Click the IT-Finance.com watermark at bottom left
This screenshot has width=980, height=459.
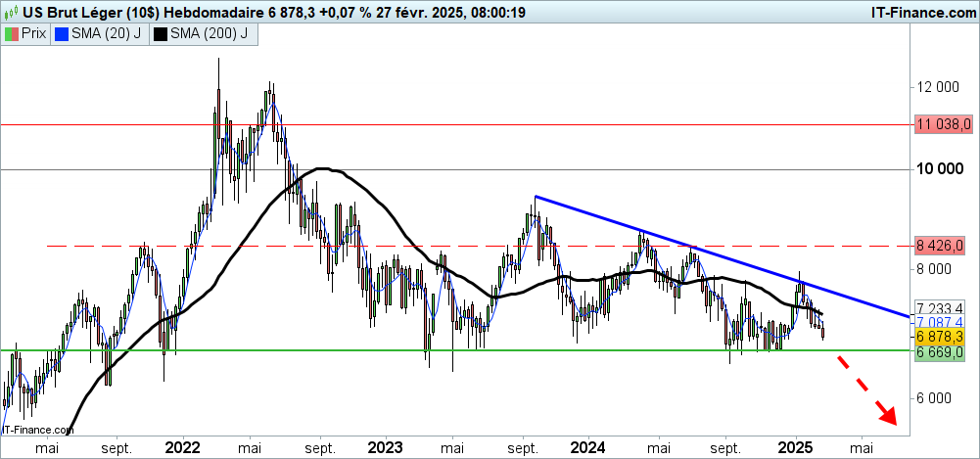coord(39,429)
